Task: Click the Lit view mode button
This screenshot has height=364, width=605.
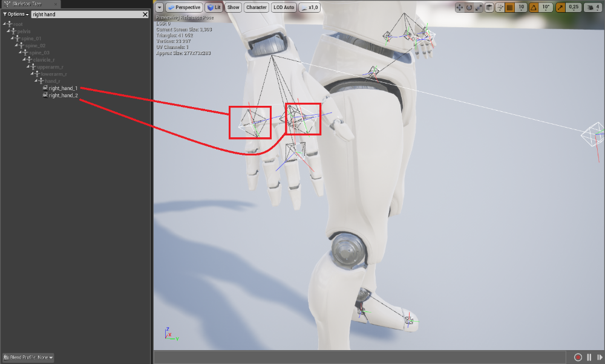Action: pyautogui.click(x=213, y=7)
